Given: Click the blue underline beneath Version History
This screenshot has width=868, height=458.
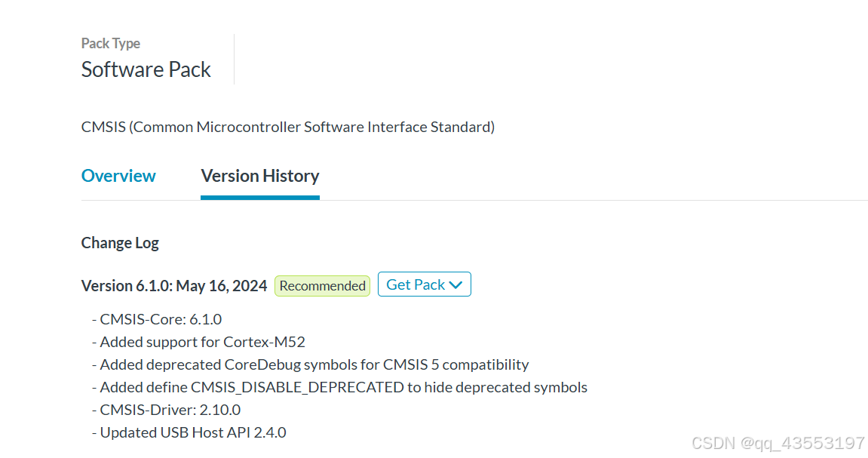Looking at the screenshot, I should pos(260,198).
